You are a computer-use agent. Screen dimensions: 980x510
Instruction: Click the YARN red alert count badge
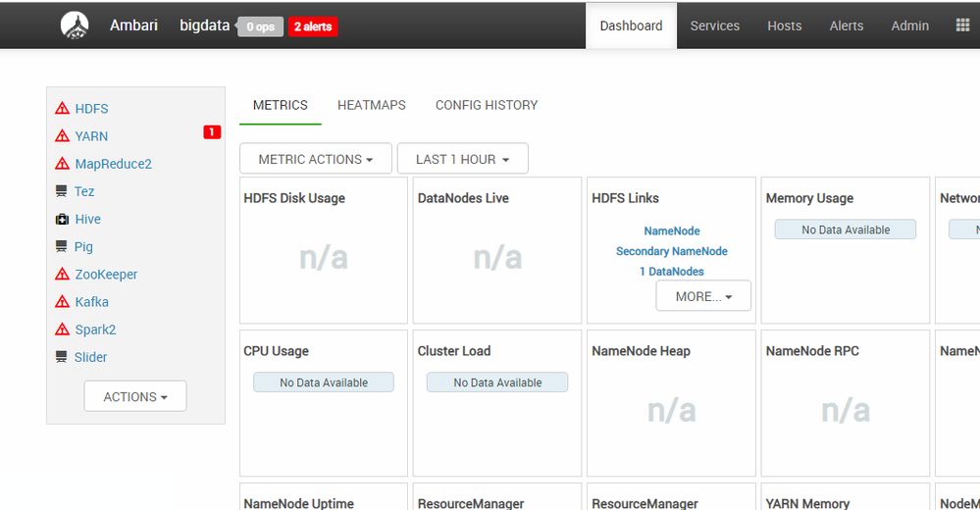tap(212, 132)
